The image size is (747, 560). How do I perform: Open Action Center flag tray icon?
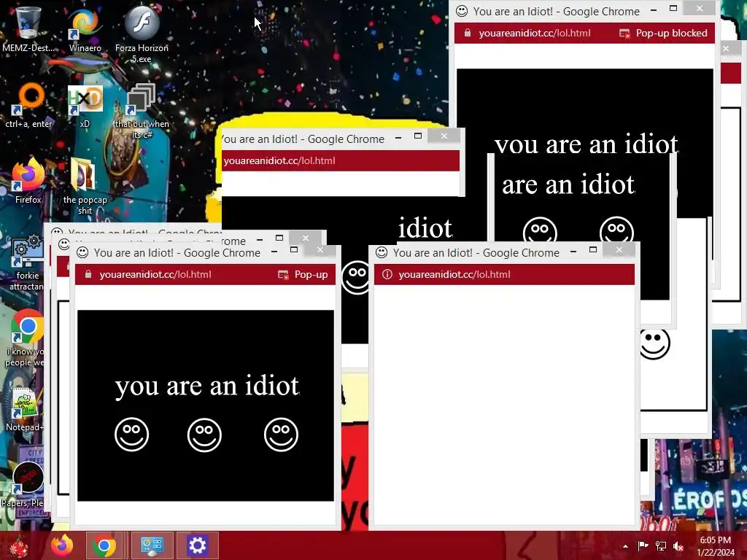click(643, 546)
